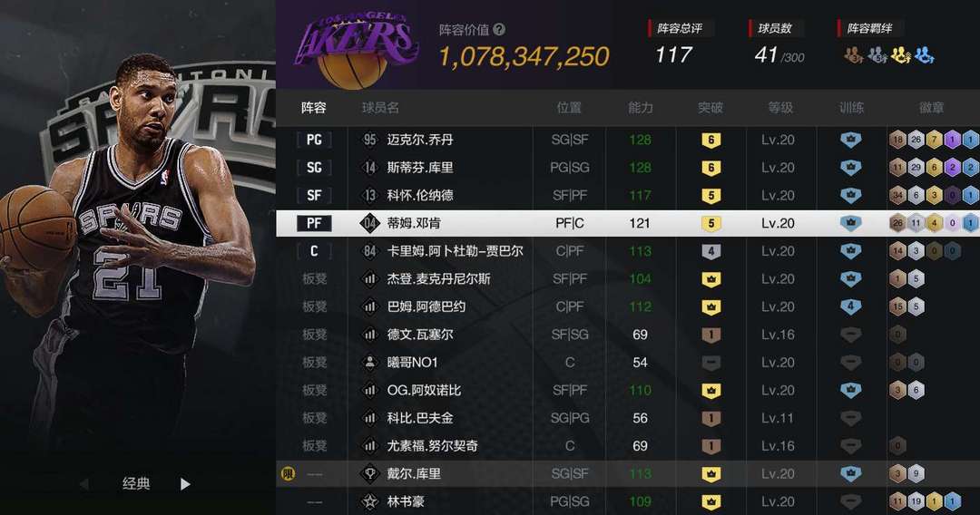The image size is (980, 515).
Task: Select the PG lineup slot
Action: tap(314, 140)
